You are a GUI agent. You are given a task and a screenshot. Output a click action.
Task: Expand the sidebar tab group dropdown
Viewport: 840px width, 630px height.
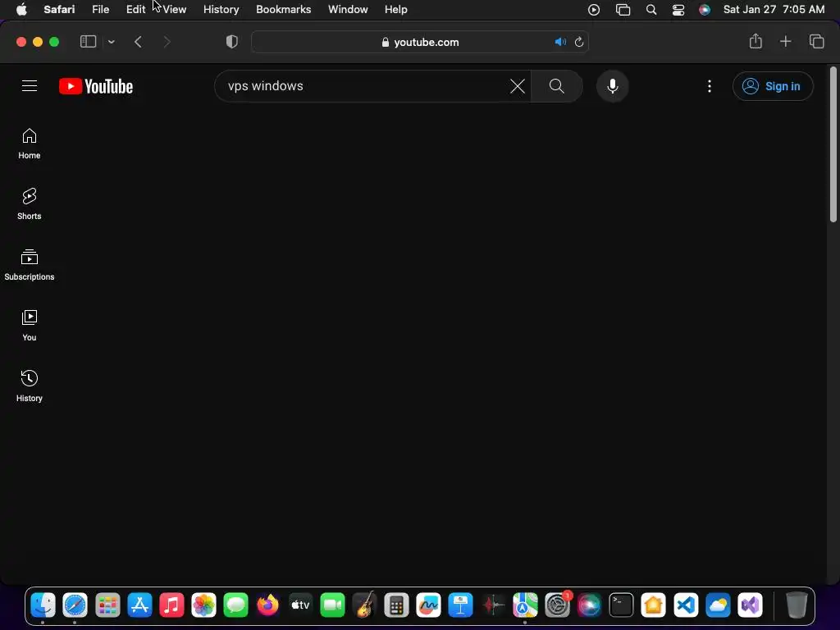pos(111,42)
